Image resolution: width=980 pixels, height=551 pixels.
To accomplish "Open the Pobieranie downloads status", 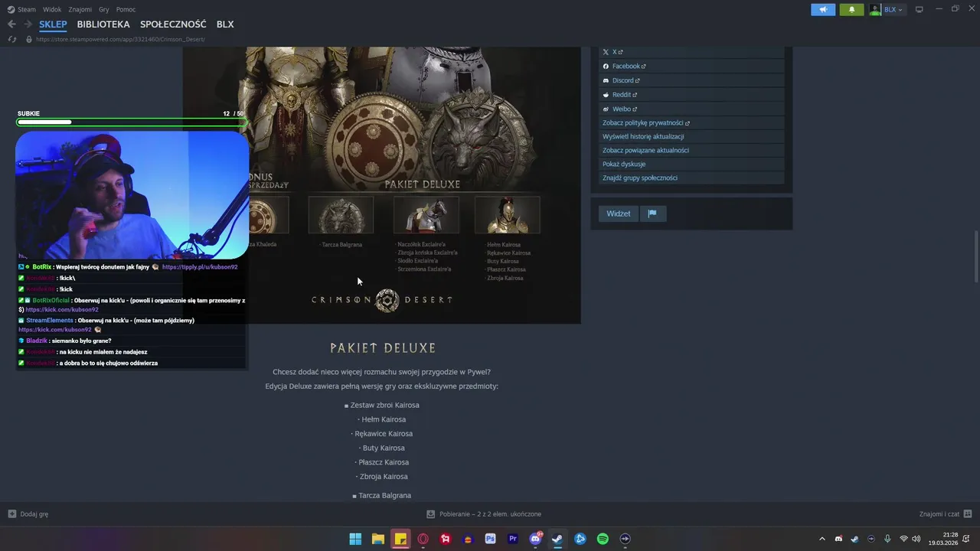I will click(x=484, y=514).
